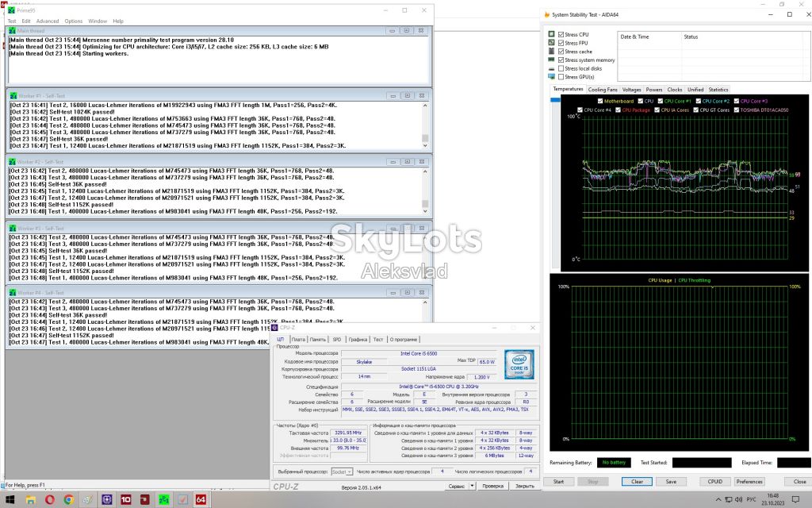Click the CPU-Z title bar logo icon

[x=275, y=328]
